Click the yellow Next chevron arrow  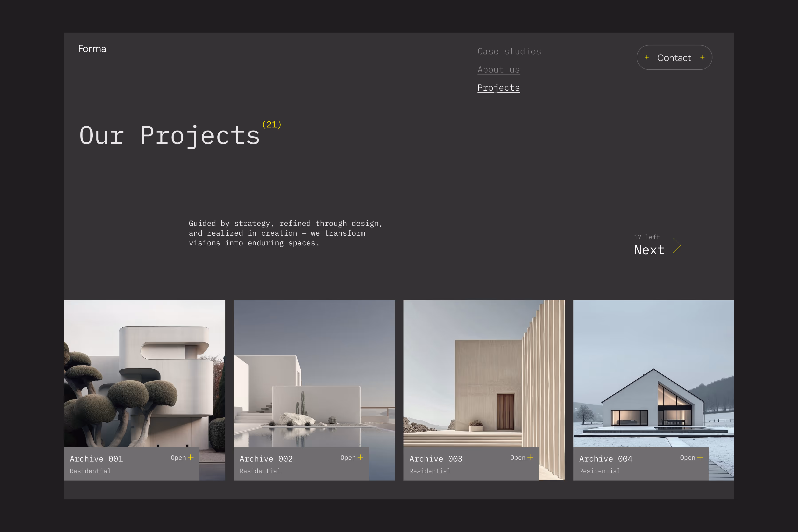[677, 245]
